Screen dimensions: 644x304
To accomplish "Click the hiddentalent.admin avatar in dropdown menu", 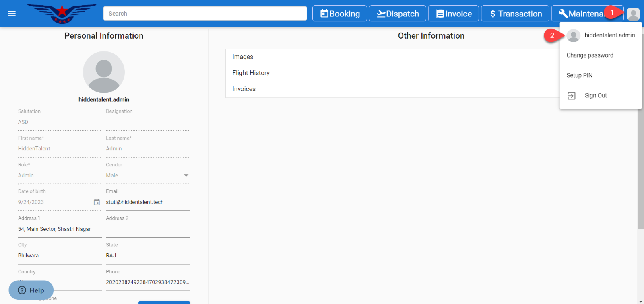I will coord(574,36).
